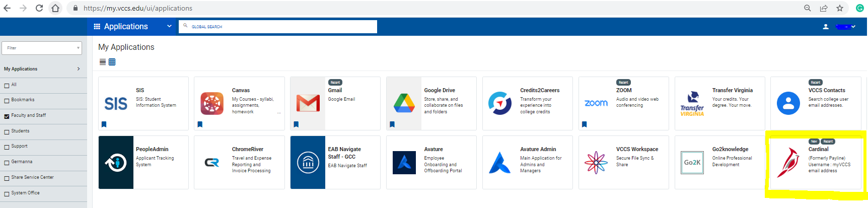Open Avature blue logo
Screen dimensions: 868x208
404,162
